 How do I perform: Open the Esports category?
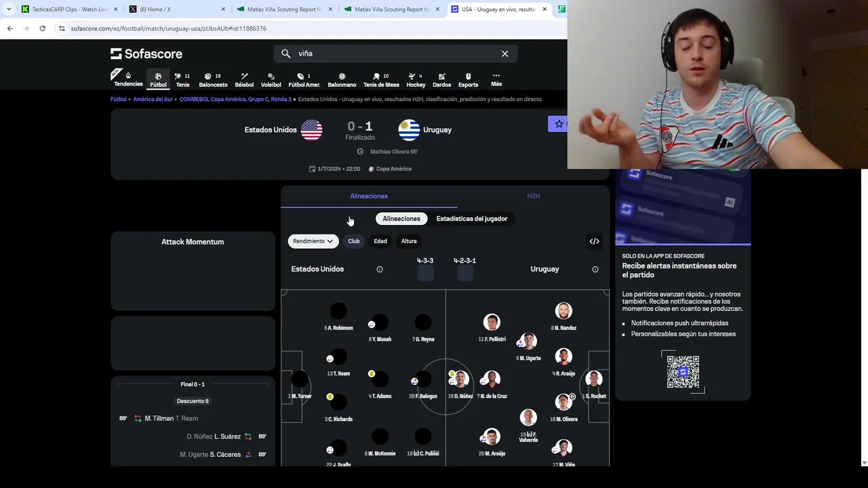(468, 79)
